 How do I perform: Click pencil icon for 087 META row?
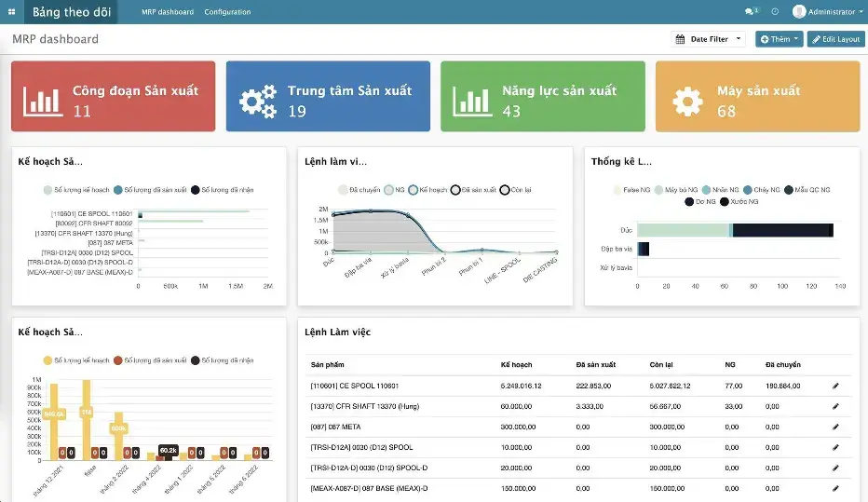(x=835, y=427)
